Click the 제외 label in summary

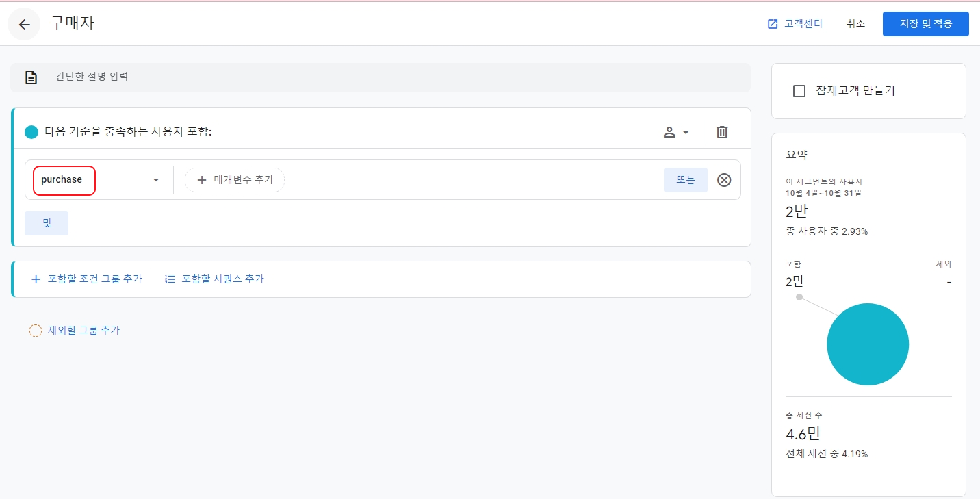[944, 264]
